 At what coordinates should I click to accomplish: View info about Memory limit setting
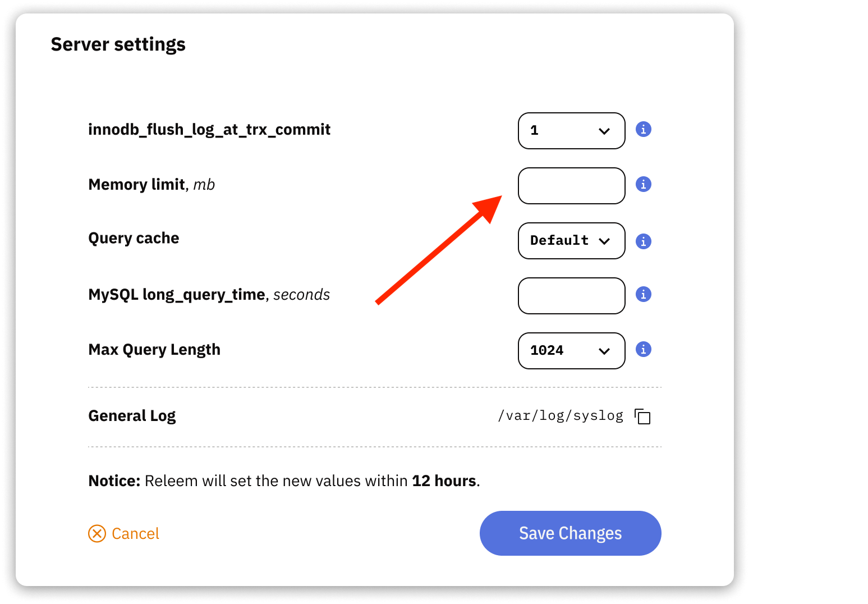point(643,184)
